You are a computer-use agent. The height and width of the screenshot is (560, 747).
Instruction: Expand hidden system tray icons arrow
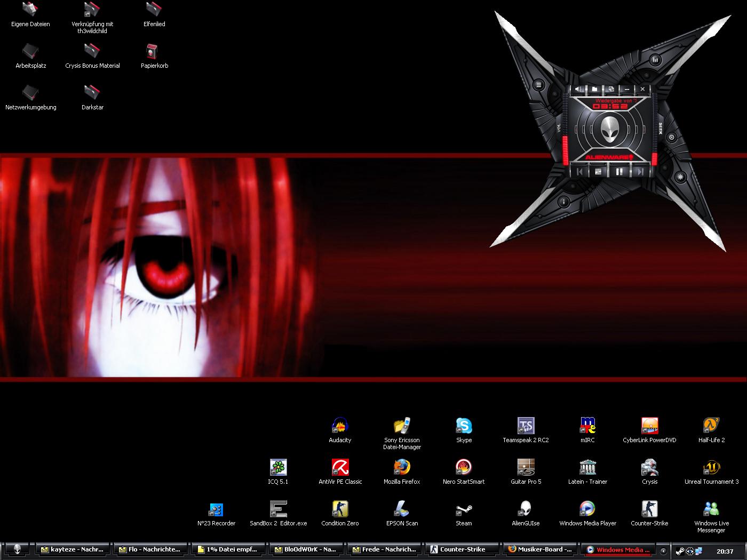pyautogui.click(x=664, y=551)
